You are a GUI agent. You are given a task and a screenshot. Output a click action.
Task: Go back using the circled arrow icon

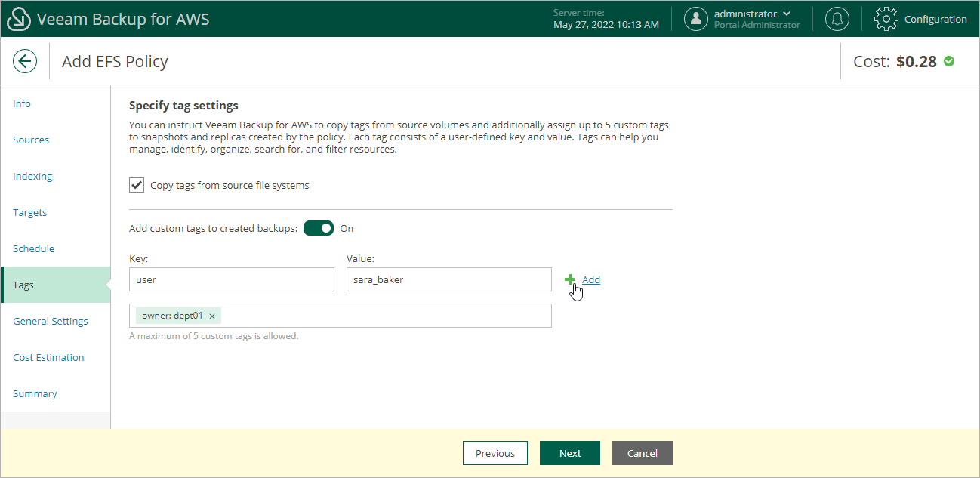(x=25, y=61)
